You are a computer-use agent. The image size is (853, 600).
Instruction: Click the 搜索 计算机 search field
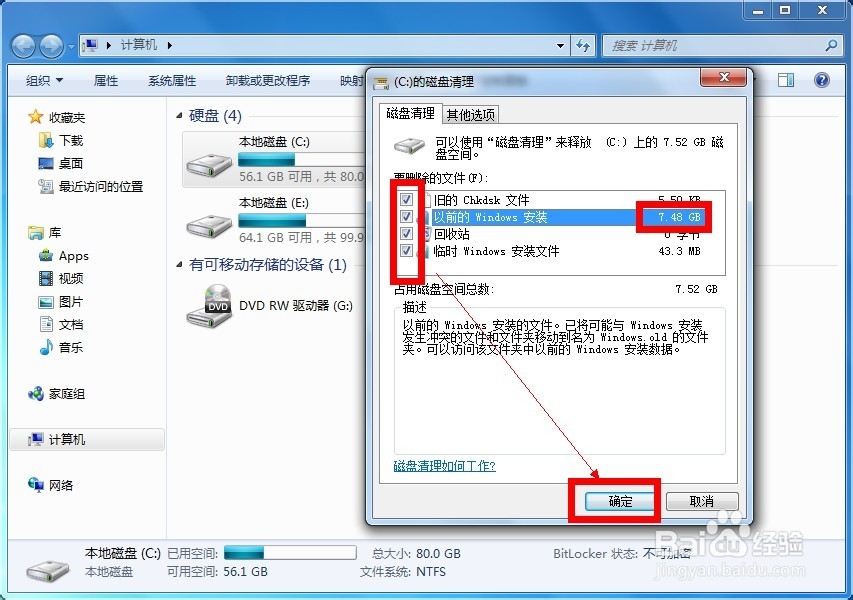720,45
